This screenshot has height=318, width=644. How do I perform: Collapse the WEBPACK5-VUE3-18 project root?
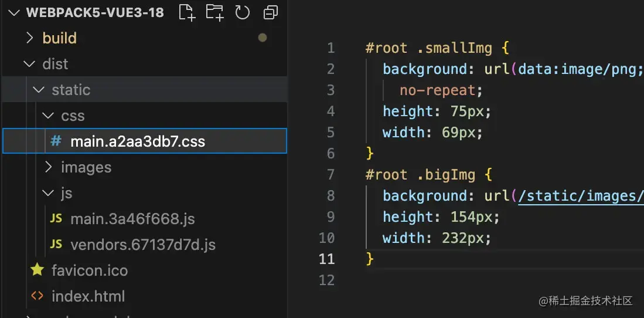coord(13,12)
